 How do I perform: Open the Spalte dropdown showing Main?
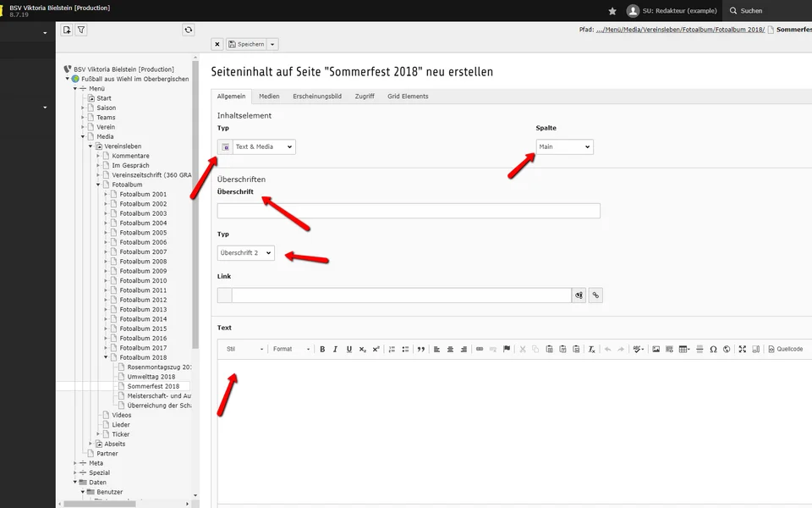pos(564,146)
